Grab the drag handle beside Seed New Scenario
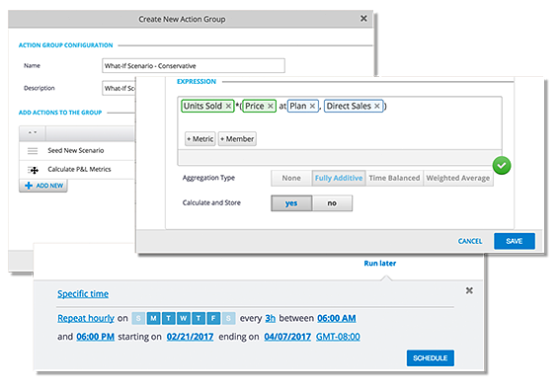 coord(33,151)
